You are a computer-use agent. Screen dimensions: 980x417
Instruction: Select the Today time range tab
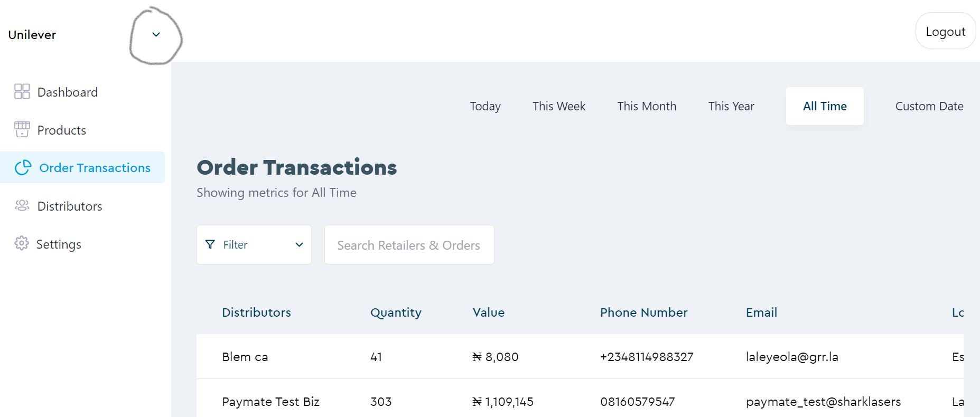pyautogui.click(x=485, y=106)
